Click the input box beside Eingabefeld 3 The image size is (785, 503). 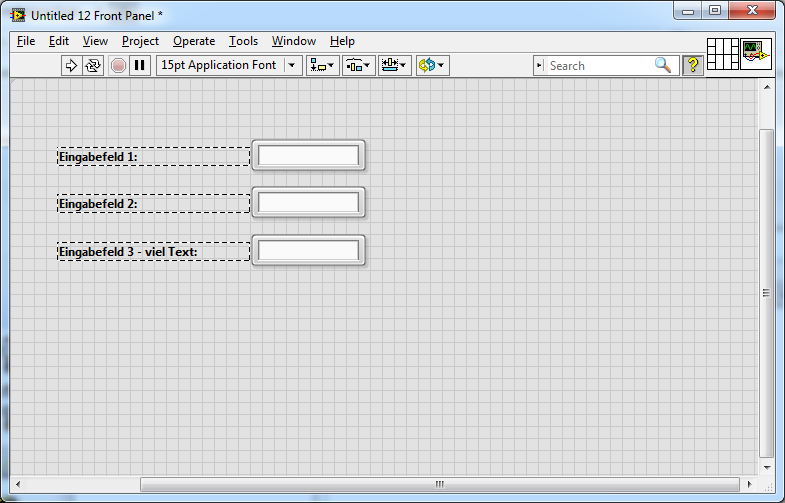click(x=308, y=250)
